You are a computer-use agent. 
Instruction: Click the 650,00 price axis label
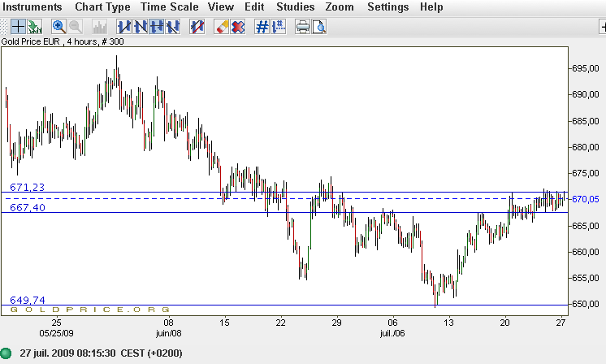585,304
